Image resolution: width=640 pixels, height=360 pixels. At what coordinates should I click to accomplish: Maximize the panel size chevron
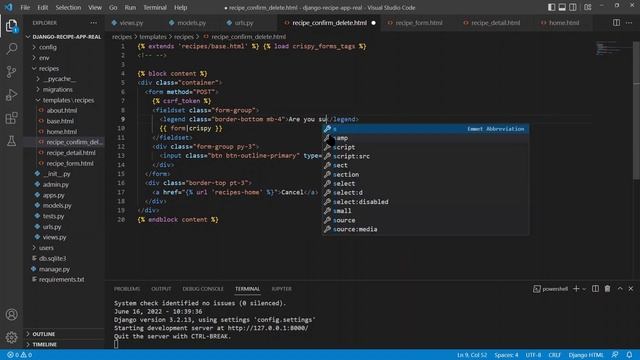[620, 289]
